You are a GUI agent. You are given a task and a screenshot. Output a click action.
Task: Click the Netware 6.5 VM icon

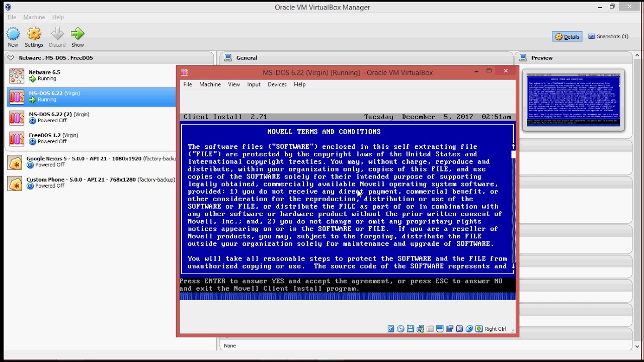(x=17, y=76)
